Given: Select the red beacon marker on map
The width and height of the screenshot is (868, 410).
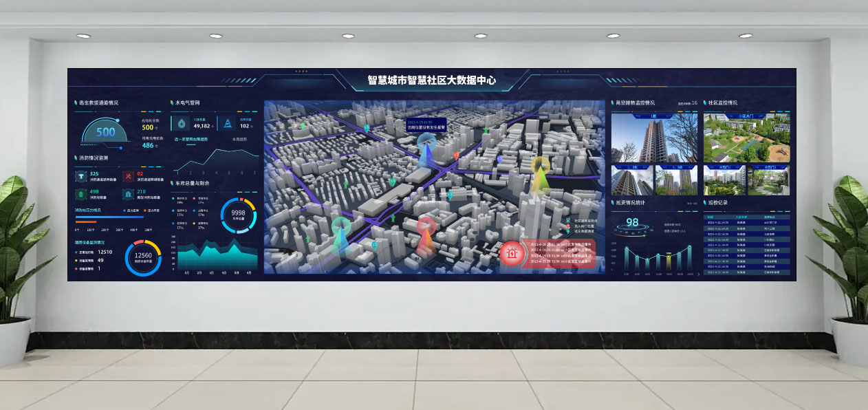Looking at the screenshot, I should (426, 234).
